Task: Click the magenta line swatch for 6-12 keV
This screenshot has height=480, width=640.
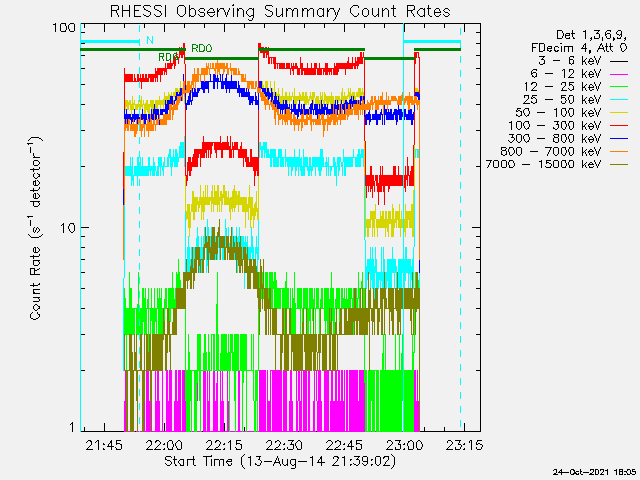Action: (x=619, y=75)
